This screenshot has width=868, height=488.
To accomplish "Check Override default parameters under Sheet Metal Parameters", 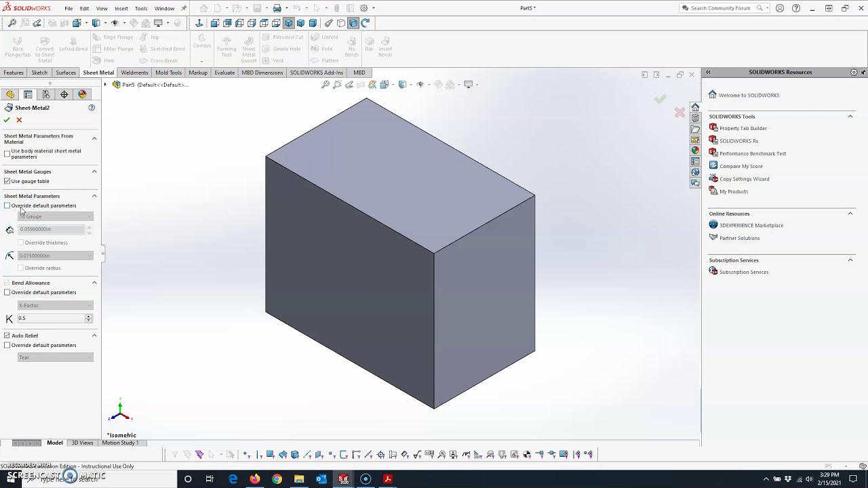I will 7,205.
